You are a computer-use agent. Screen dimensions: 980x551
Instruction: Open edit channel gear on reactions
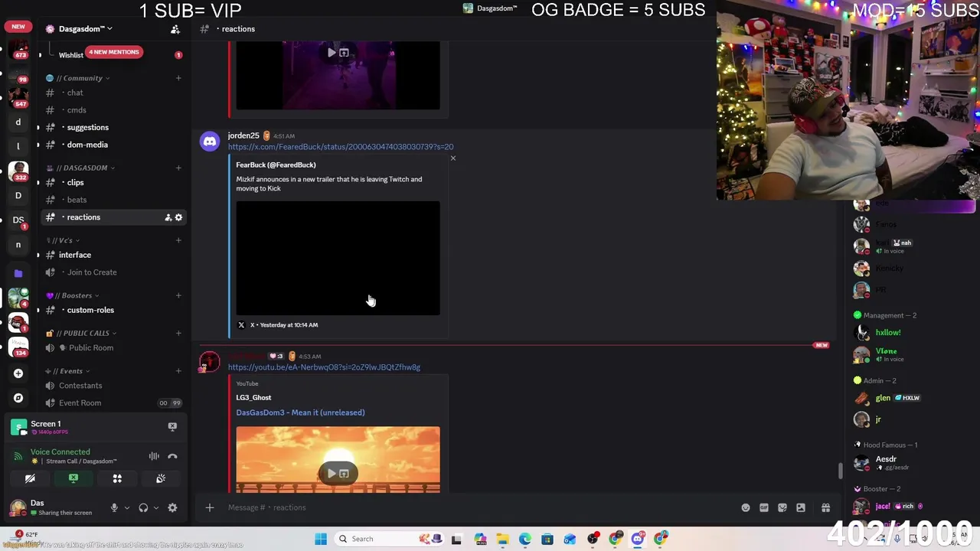tap(178, 217)
